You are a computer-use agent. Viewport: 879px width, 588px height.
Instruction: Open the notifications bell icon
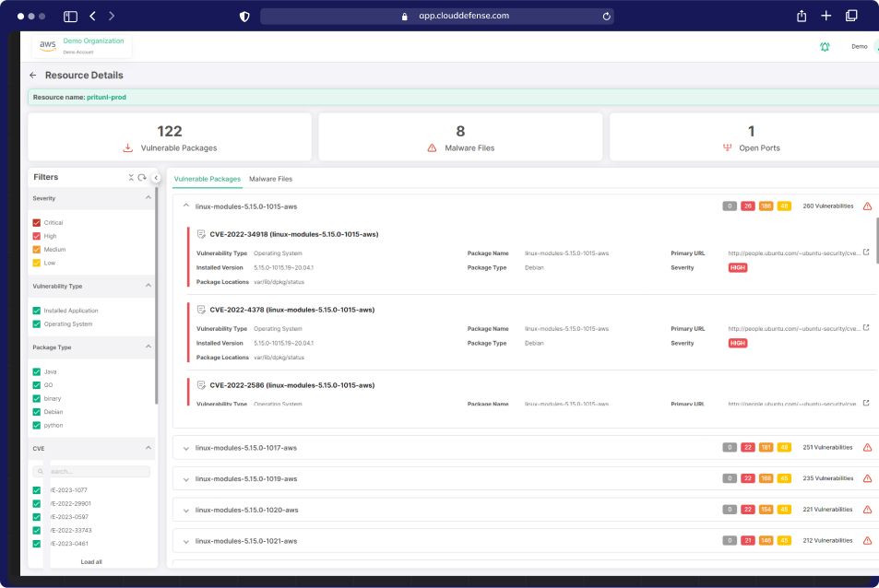click(x=825, y=46)
